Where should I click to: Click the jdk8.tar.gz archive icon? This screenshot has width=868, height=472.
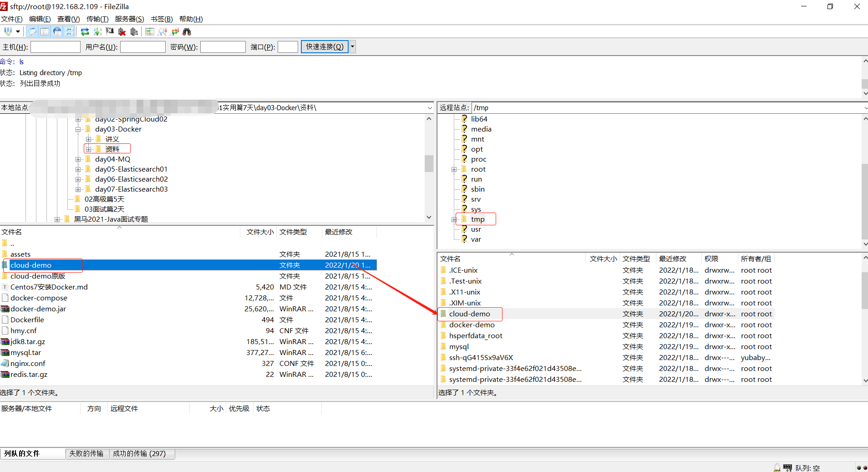coord(5,341)
